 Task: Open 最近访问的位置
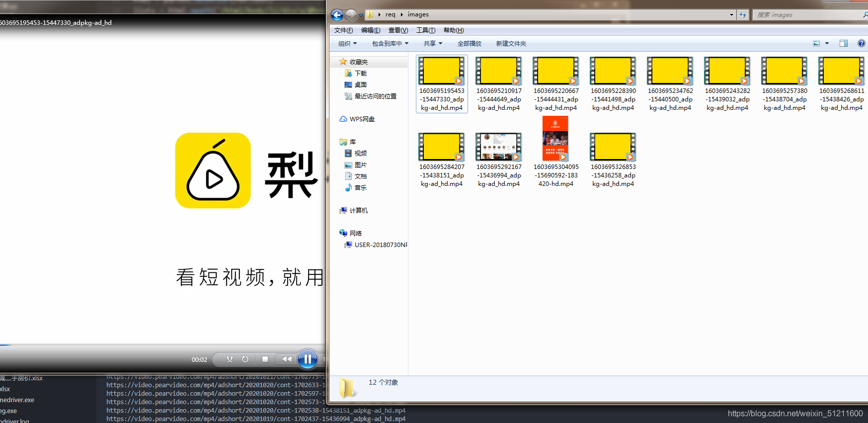coord(371,96)
